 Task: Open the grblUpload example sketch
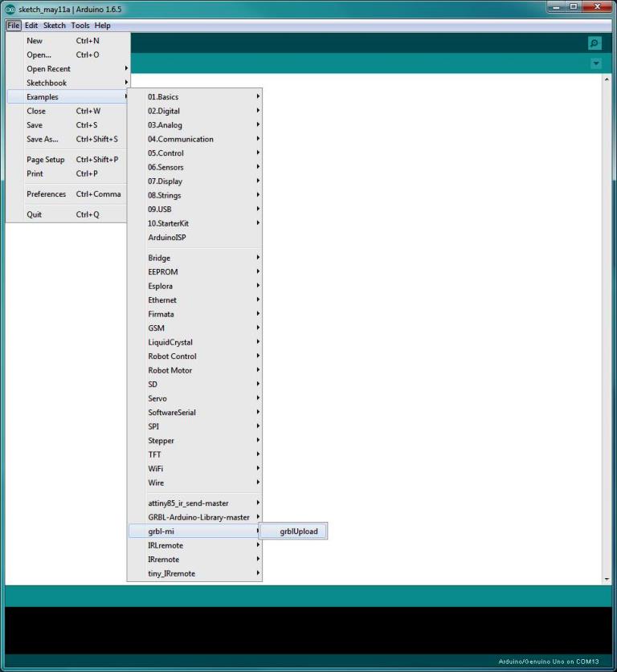pos(294,531)
